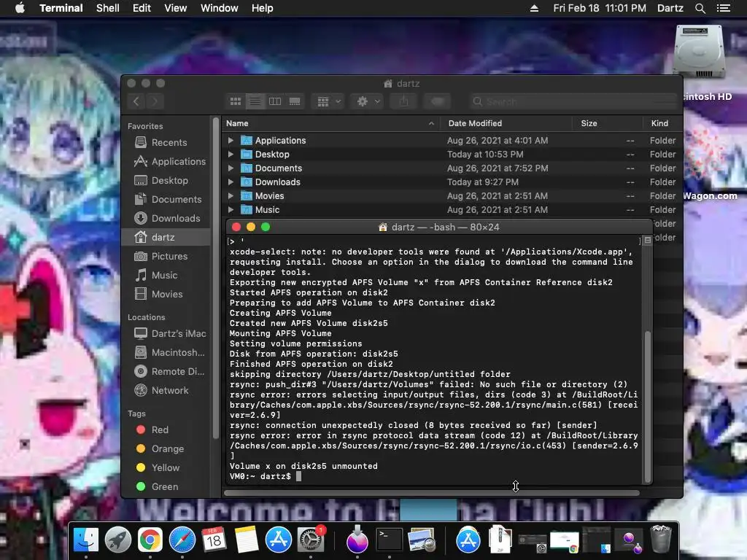The height and width of the screenshot is (560, 747).
Task: Open the Terminal menu
Action: [x=61, y=8]
